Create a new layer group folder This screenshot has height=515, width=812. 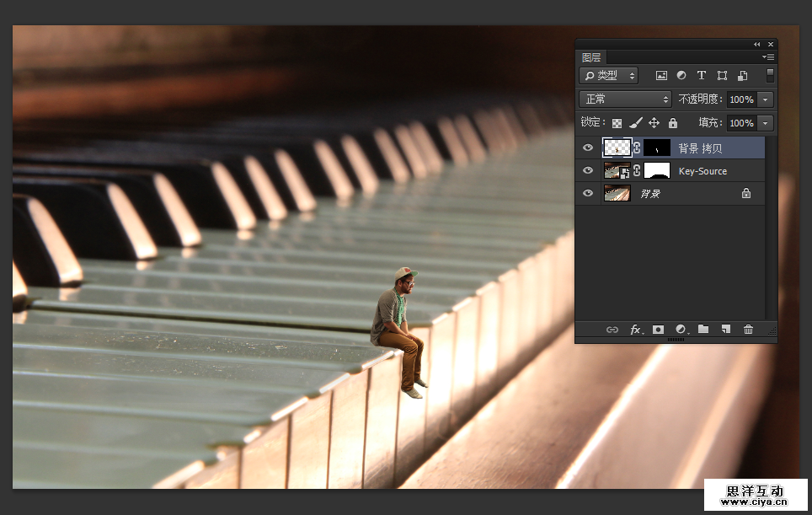703,330
